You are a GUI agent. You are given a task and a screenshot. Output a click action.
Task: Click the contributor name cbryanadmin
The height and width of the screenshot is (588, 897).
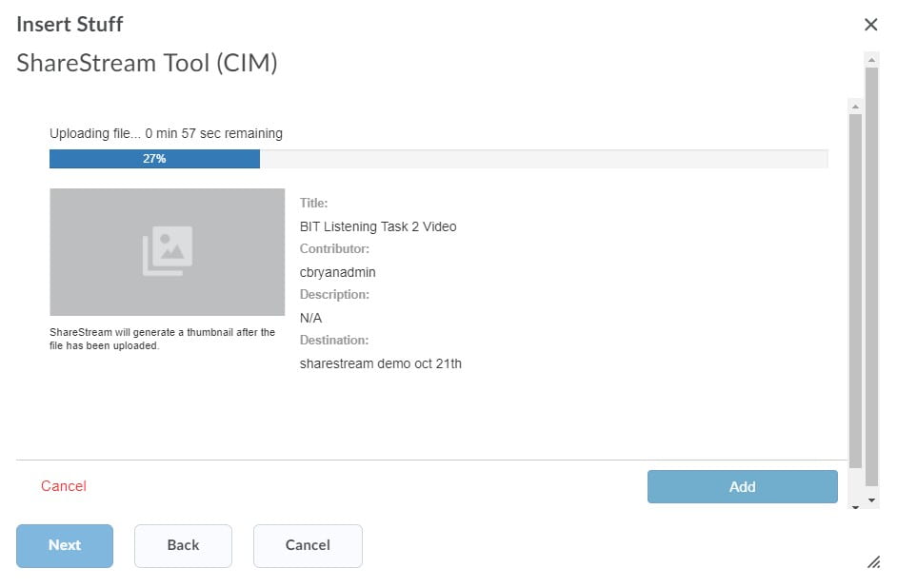(337, 272)
